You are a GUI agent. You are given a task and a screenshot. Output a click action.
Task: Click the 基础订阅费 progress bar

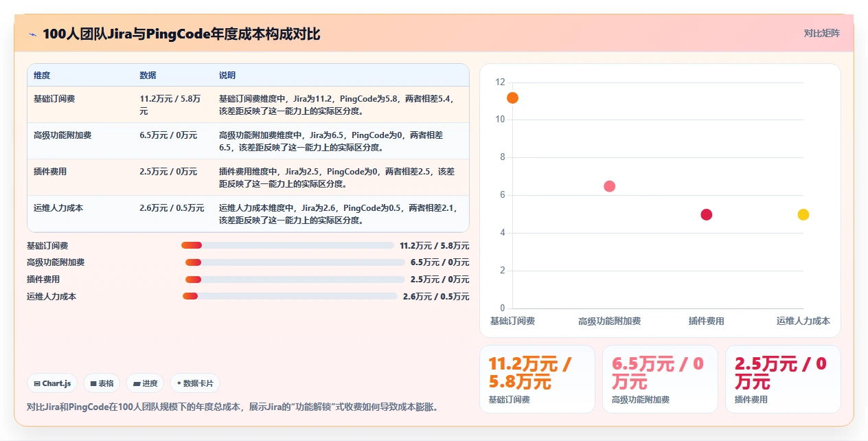[288, 245]
